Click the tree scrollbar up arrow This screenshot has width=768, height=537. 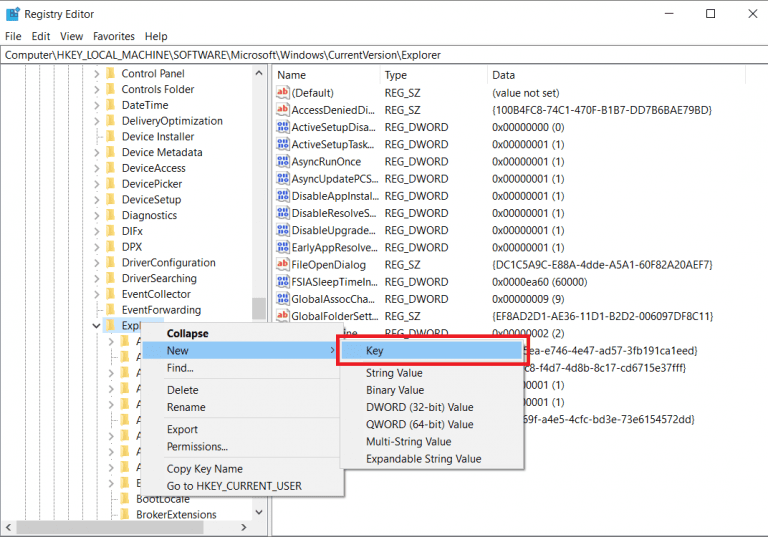259,73
